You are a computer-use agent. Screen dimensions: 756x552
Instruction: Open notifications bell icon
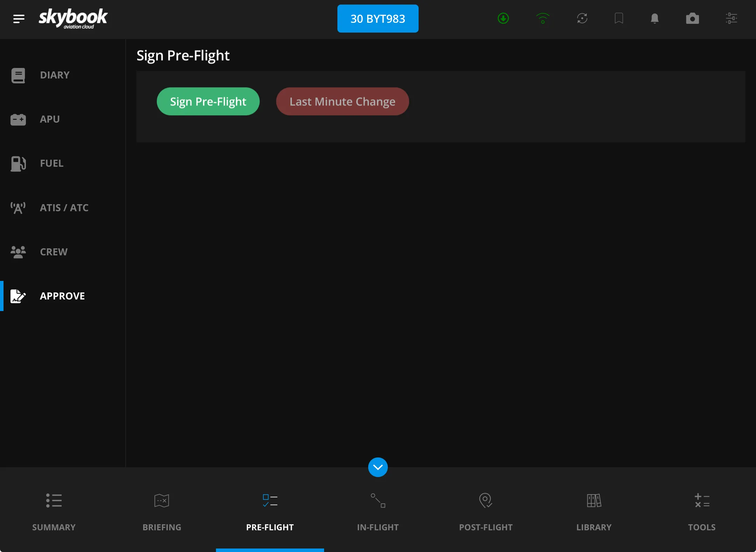coord(654,18)
